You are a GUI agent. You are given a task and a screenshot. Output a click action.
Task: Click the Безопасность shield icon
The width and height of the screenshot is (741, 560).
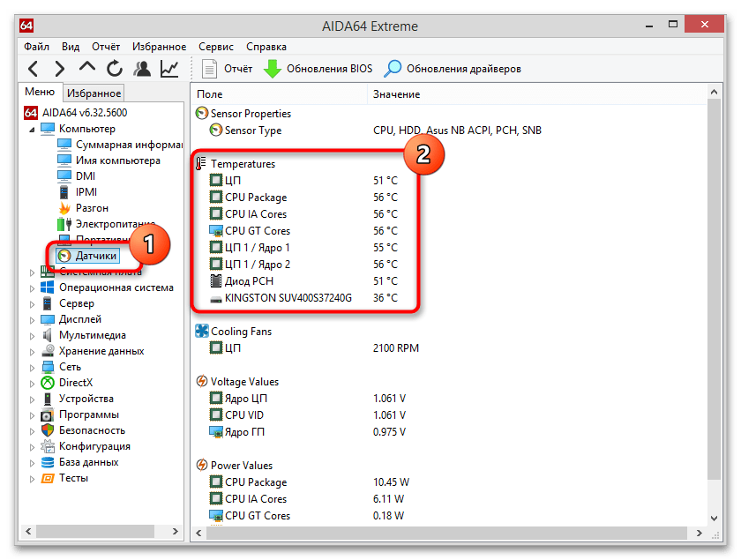(48, 430)
